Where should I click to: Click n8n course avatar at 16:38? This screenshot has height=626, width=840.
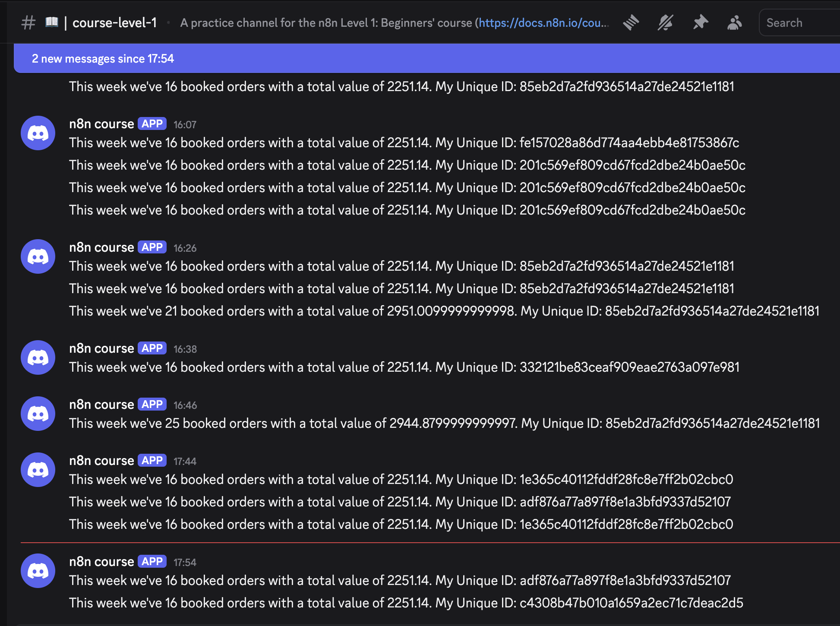click(x=38, y=357)
